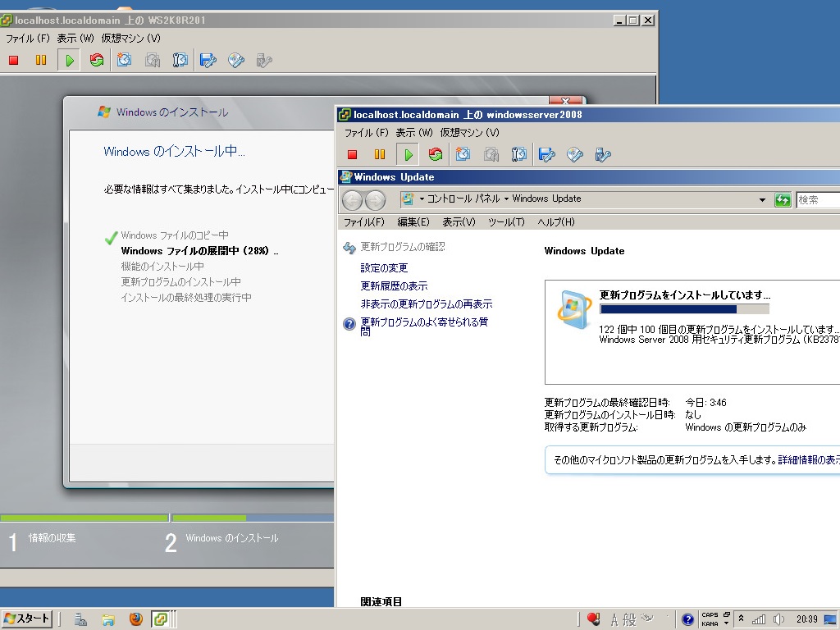Click the green Play button in windowsserver2008 window
The width and height of the screenshot is (840, 630).
click(x=408, y=155)
